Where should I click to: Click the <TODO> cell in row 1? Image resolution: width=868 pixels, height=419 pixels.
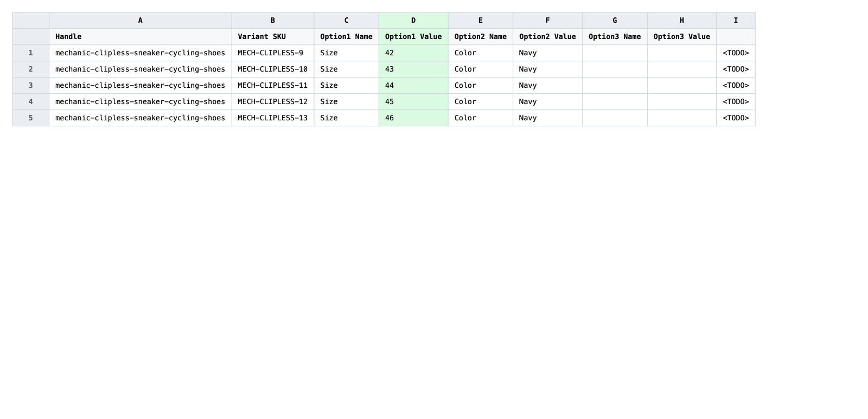pos(736,53)
